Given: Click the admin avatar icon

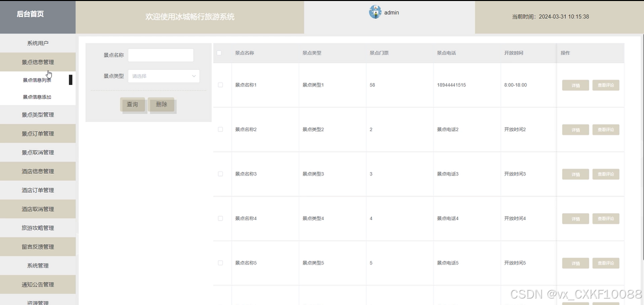Looking at the screenshot, I should [375, 12].
